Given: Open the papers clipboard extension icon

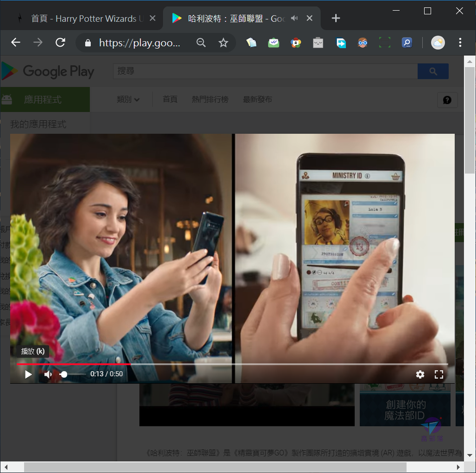Looking at the screenshot, I should pyautogui.click(x=251, y=42).
